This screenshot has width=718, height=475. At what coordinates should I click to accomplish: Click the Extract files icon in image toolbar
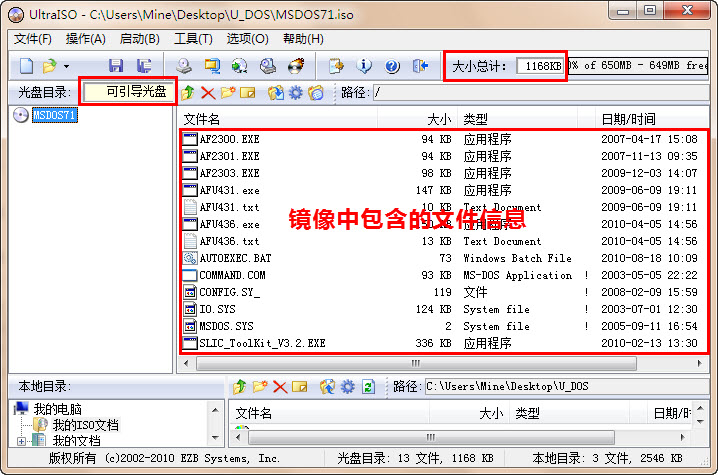click(x=276, y=93)
